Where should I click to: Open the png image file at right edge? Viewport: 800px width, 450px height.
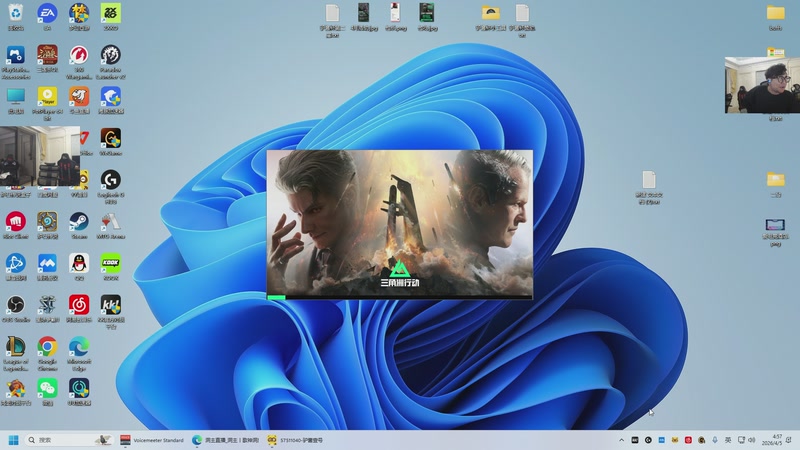775,225
